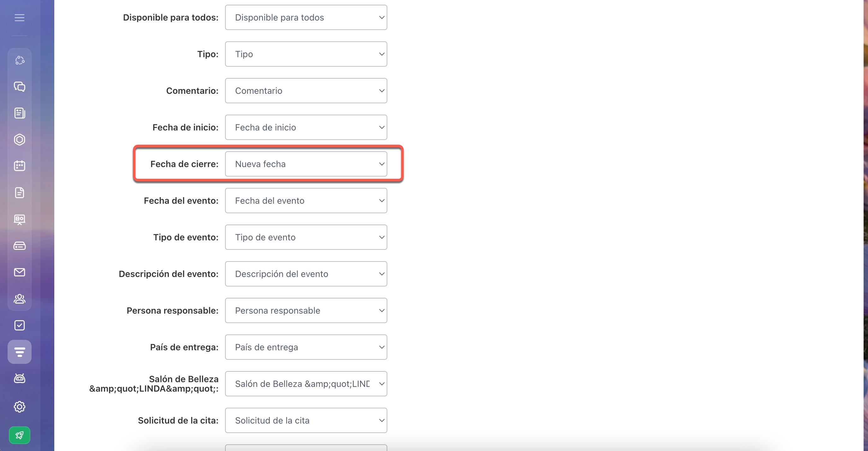Expand the País de entrega dropdown

pos(306,347)
